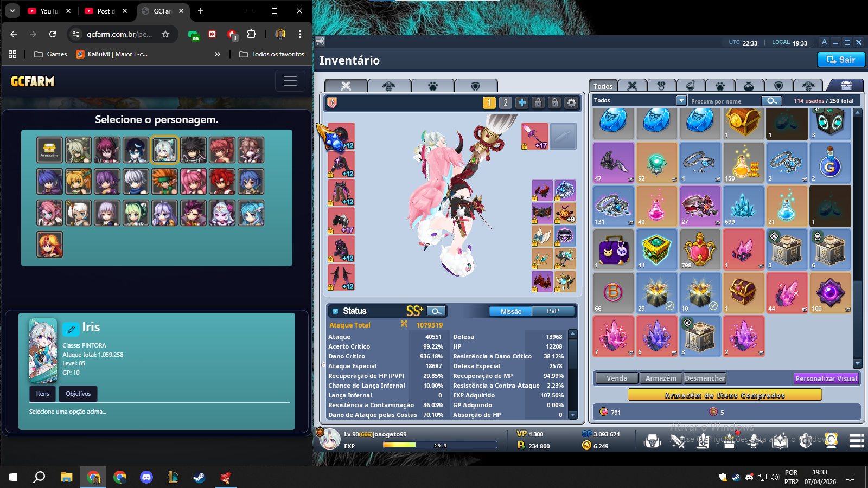Open the Todos inventory filter dropdown
868x488 pixels.
click(x=681, y=100)
